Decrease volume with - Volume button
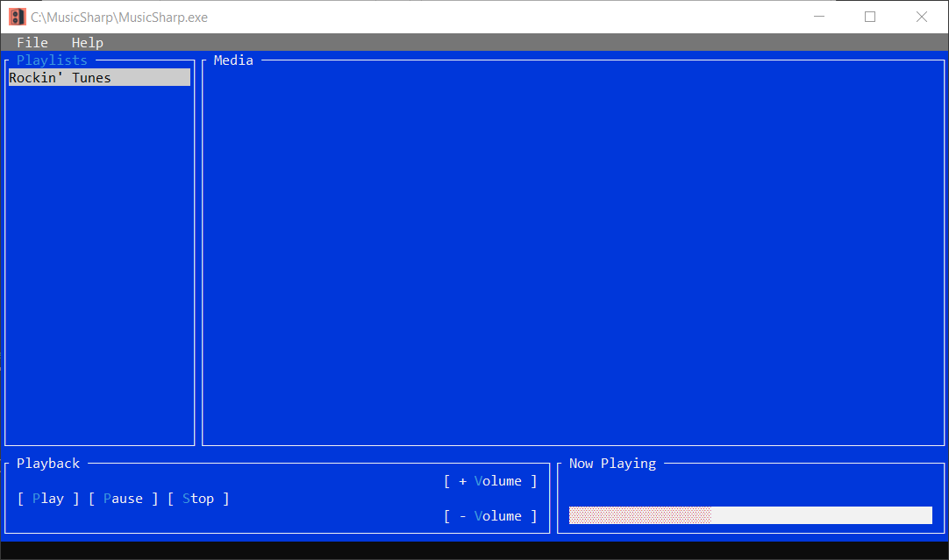 (490, 516)
